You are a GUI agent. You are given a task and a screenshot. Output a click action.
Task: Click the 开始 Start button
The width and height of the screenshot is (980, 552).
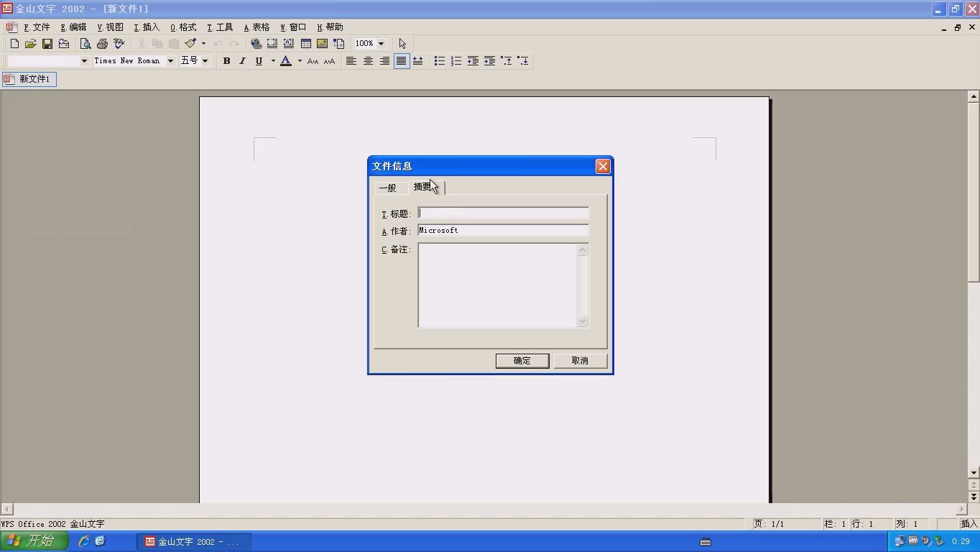tap(34, 541)
